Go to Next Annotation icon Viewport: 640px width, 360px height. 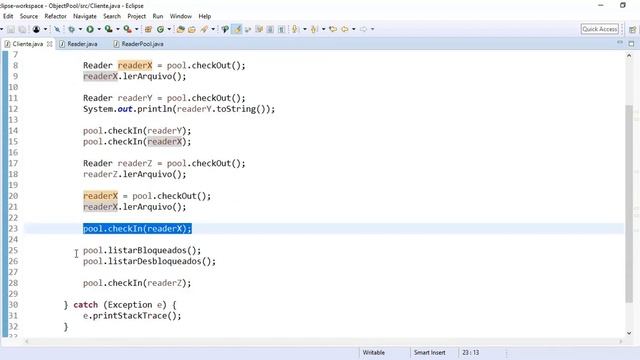tap(295, 29)
